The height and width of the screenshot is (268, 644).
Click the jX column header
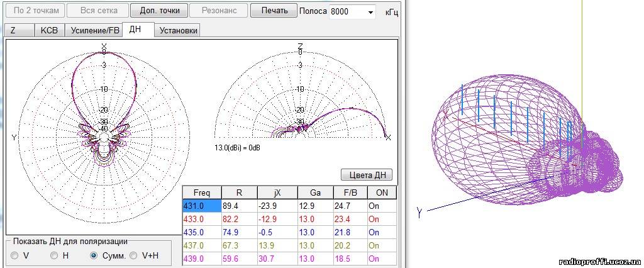(277, 193)
